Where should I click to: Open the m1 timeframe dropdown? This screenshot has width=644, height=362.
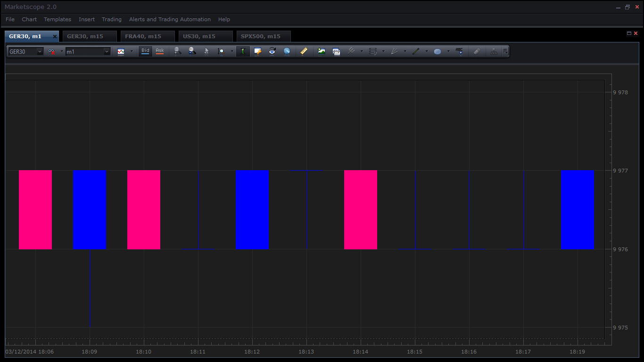coord(107,51)
